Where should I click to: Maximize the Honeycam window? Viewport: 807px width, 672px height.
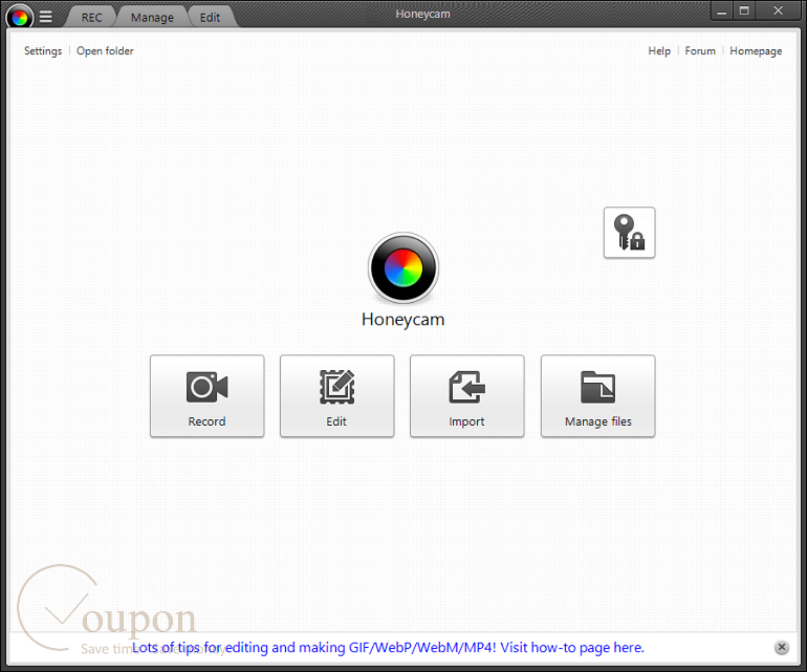pos(744,11)
